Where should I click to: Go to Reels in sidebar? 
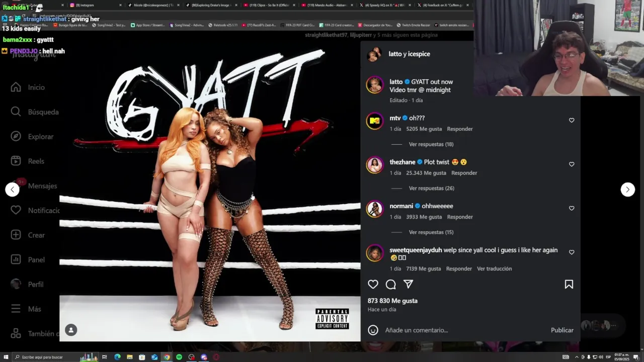[28, 161]
